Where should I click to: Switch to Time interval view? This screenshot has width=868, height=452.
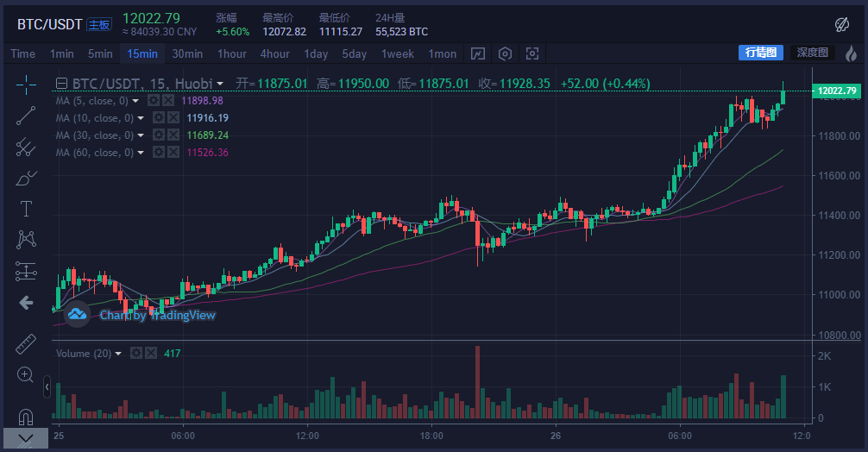[x=22, y=53]
